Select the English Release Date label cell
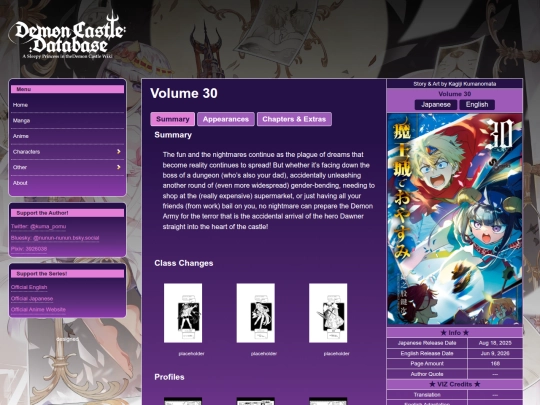The image size is (540, 405). click(427, 353)
